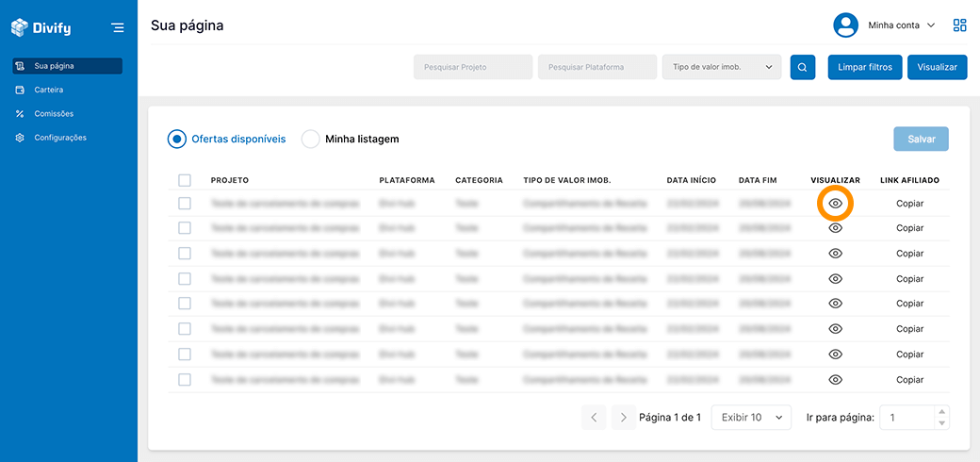Screen dimensions: 980x462
Task: View sixth row offer via eye icon
Action: [x=836, y=328]
